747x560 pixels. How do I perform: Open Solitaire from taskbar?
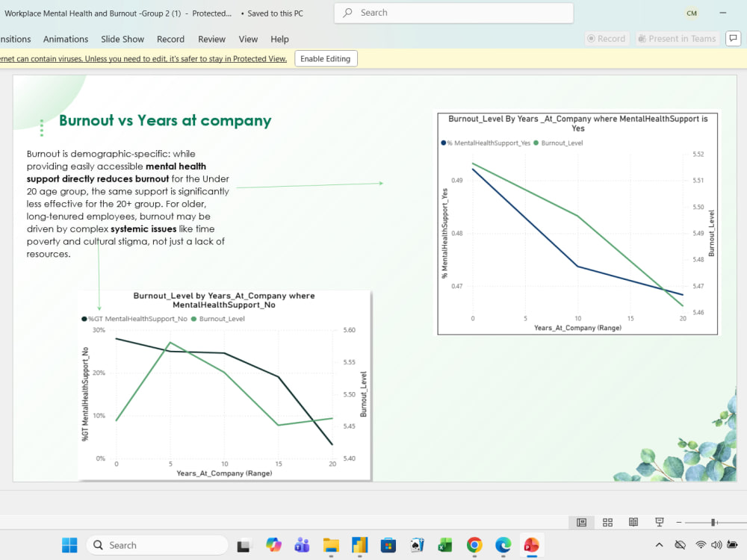tap(417, 545)
